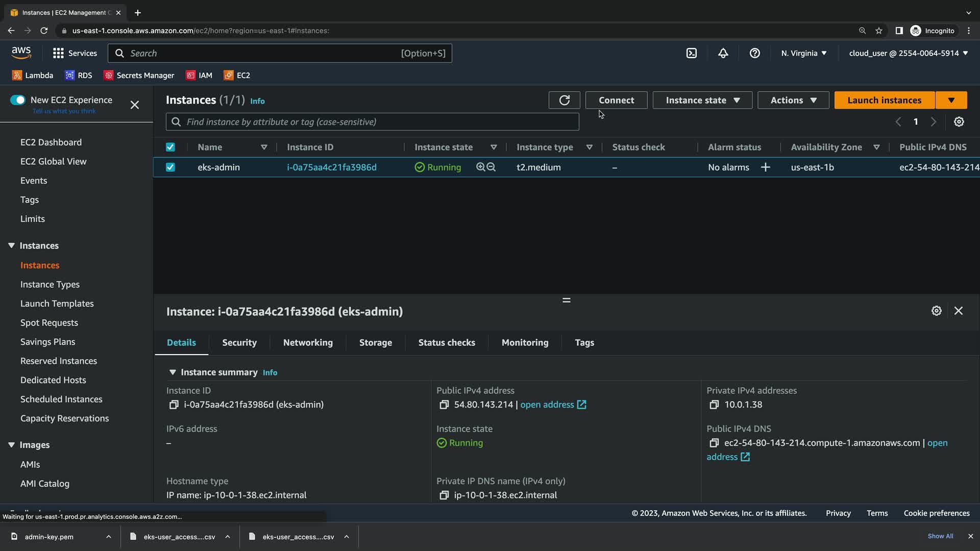This screenshot has width=980, height=551.
Task: Click the plus icon to add alarm
Action: click(x=765, y=167)
